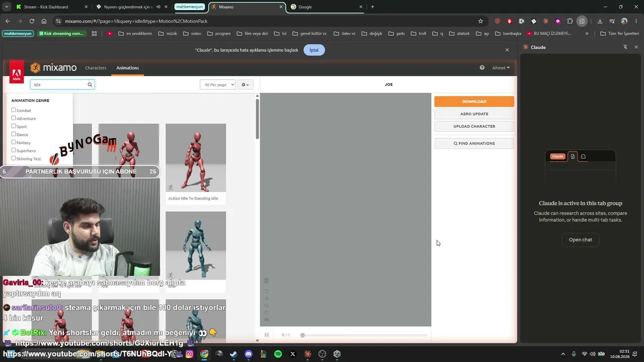Switch to the Google browser tab
Image resolution: width=644 pixels, height=362 pixels.
pyautogui.click(x=326, y=7)
